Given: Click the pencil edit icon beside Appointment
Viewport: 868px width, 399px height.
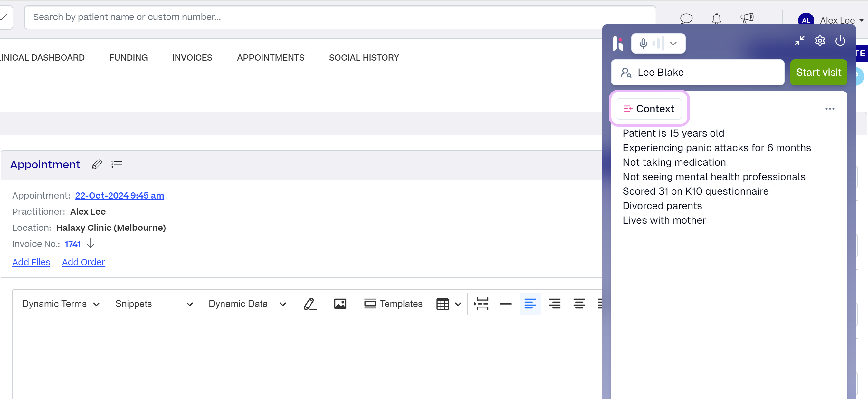Looking at the screenshot, I should click(x=97, y=165).
